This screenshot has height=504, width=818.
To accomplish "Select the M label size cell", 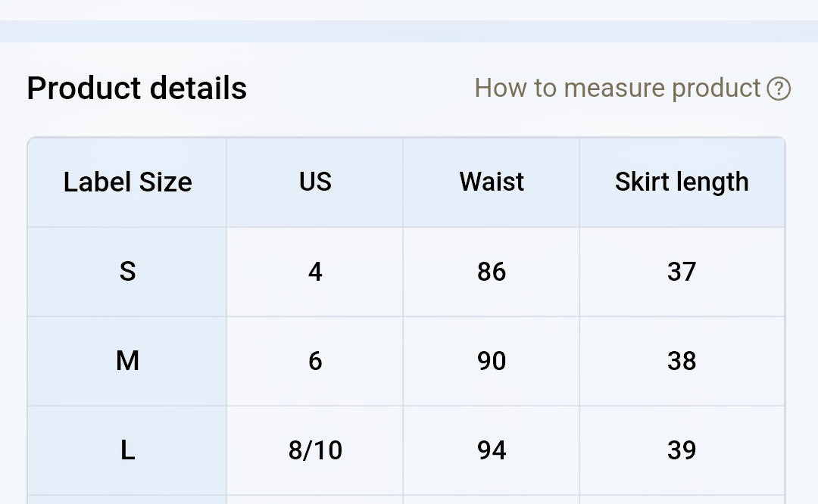I will tap(127, 361).
